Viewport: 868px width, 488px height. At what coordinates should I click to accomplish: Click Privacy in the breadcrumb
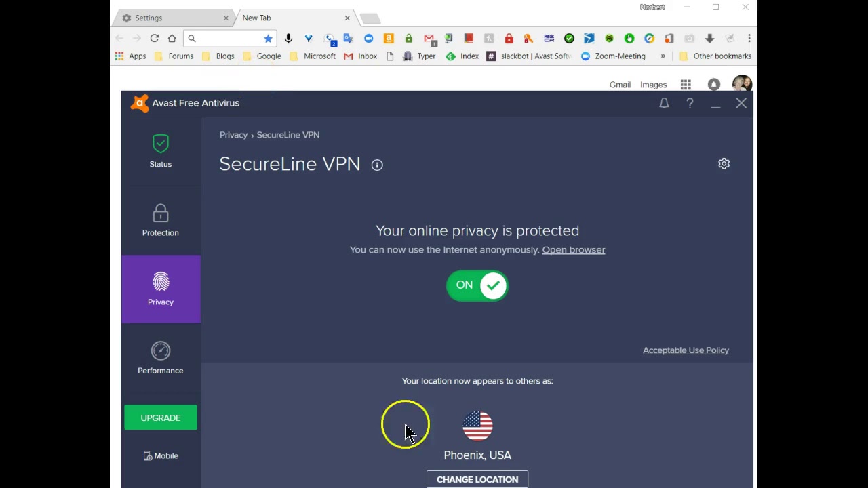pos(233,135)
